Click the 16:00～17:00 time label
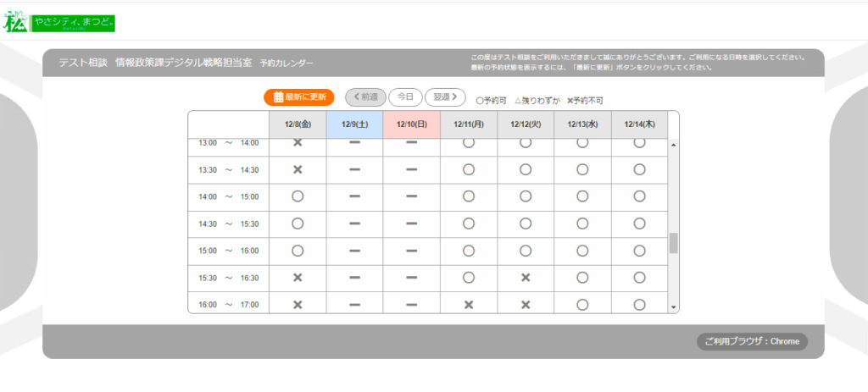868x392 pixels. pos(229,305)
